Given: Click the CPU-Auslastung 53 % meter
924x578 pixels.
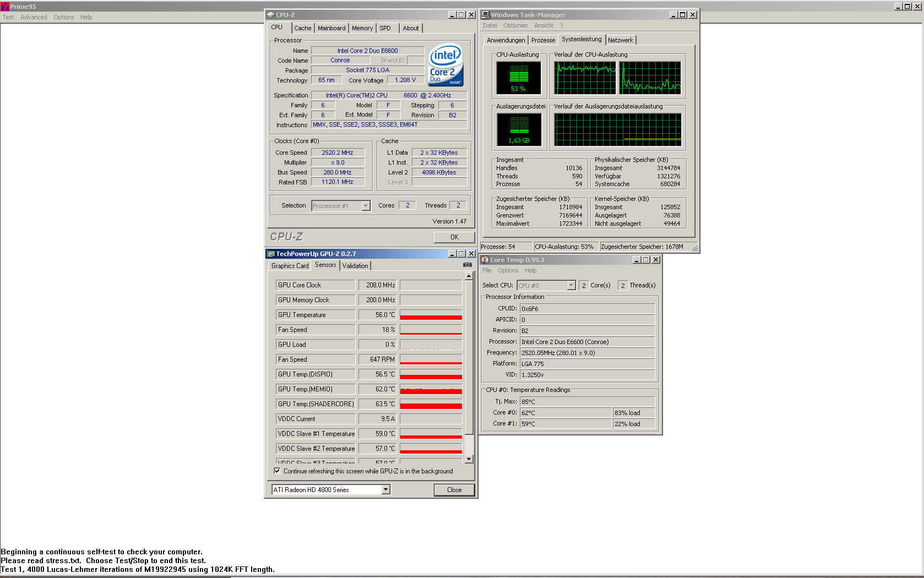Looking at the screenshot, I should pos(518,78).
